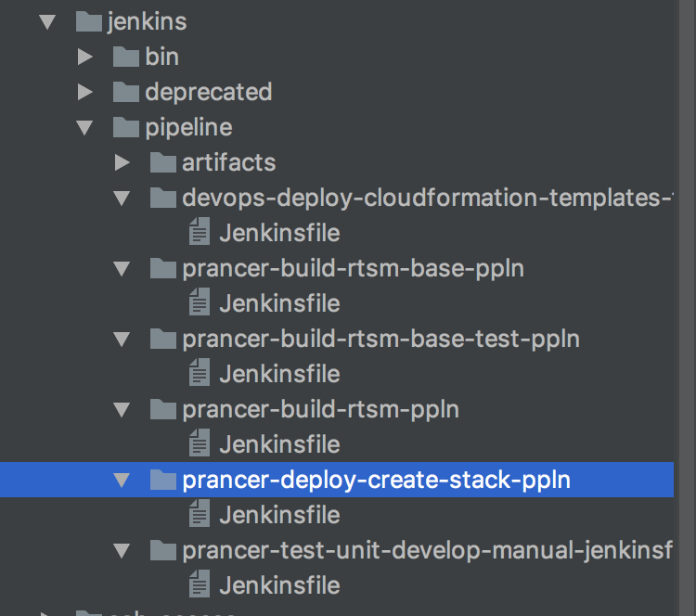
Task: Click the pipeline folder icon
Action: (x=125, y=127)
